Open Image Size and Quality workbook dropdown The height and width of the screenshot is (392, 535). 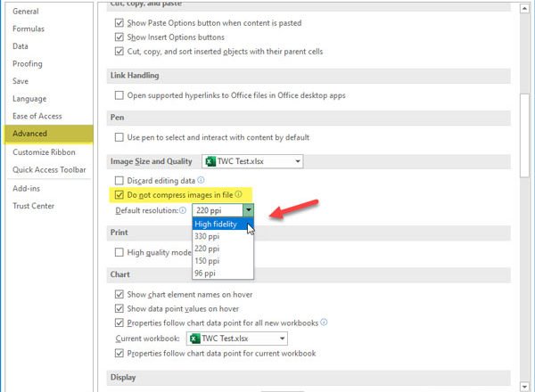click(x=252, y=161)
